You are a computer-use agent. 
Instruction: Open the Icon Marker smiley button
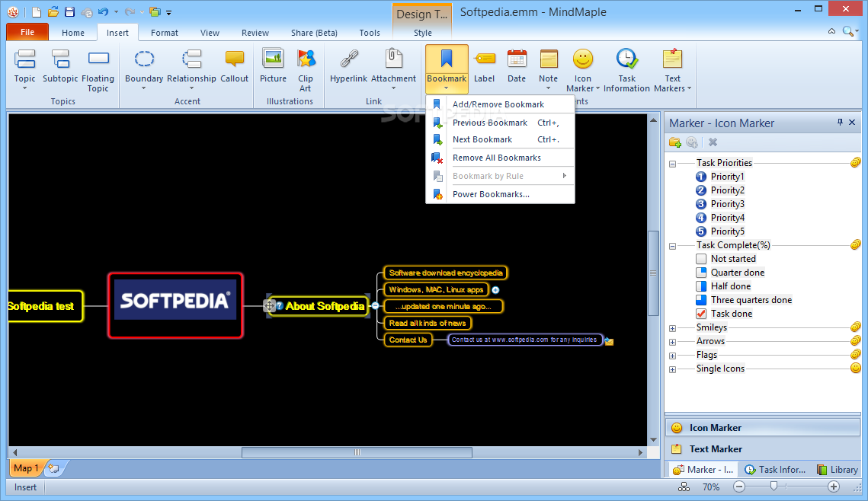pyautogui.click(x=583, y=59)
